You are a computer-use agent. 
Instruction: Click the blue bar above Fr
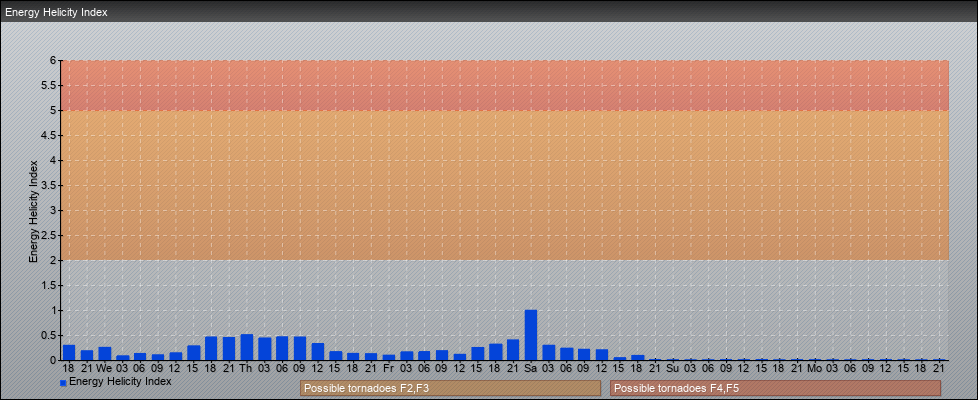389,358
